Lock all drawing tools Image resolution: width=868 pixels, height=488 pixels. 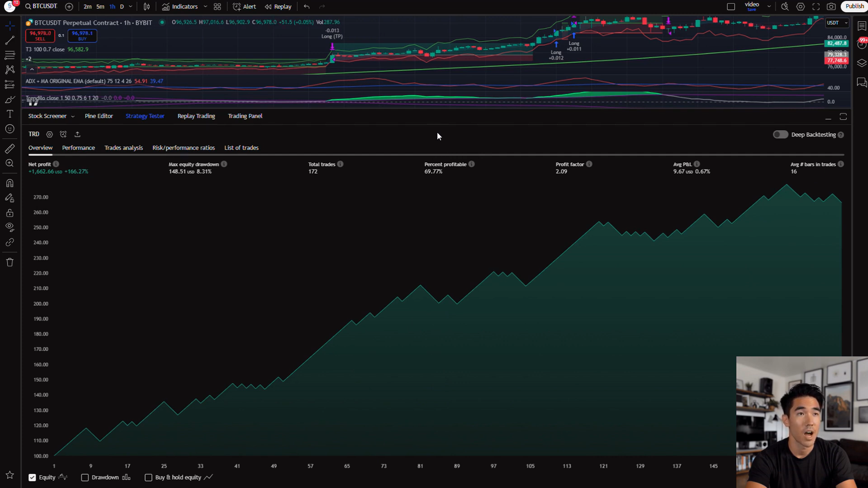click(x=9, y=213)
